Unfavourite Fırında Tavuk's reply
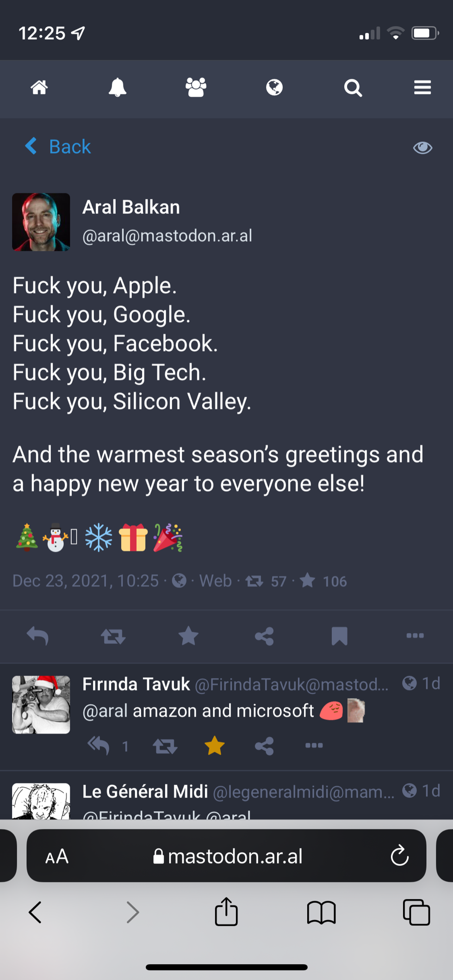 tap(215, 746)
